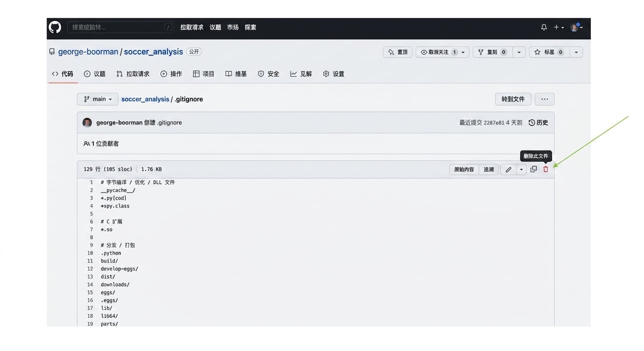This screenshot has width=644, height=351.
Task: Click soccer_analysis in the file breadcrumb
Action: [x=145, y=99]
